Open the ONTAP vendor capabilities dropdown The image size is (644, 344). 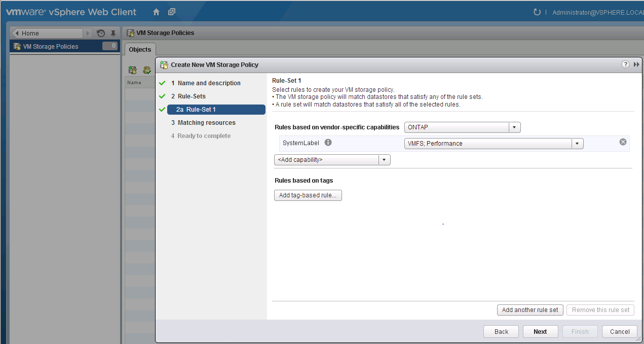coord(462,127)
